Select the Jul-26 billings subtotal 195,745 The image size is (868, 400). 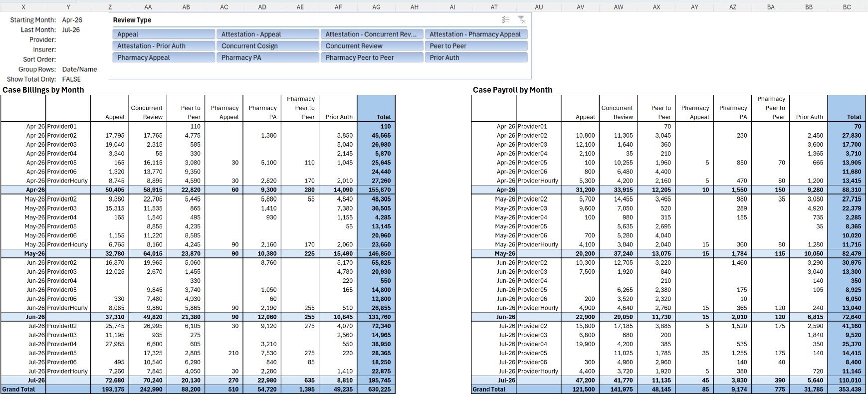pyautogui.click(x=379, y=381)
